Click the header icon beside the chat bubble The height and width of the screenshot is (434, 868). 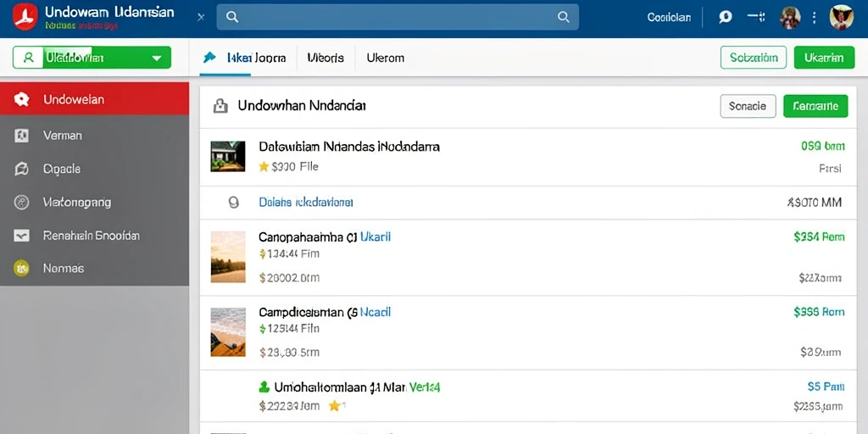click(x=757, y=17)
